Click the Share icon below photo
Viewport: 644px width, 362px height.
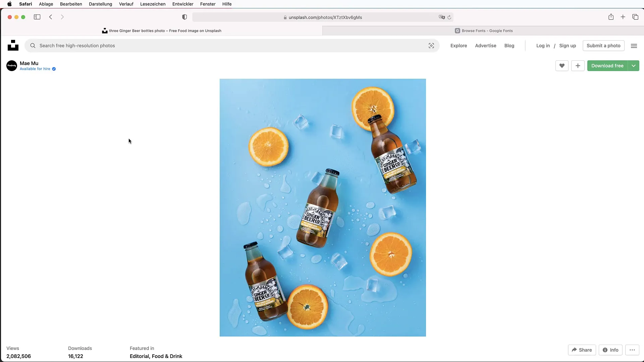click(582, 350)
